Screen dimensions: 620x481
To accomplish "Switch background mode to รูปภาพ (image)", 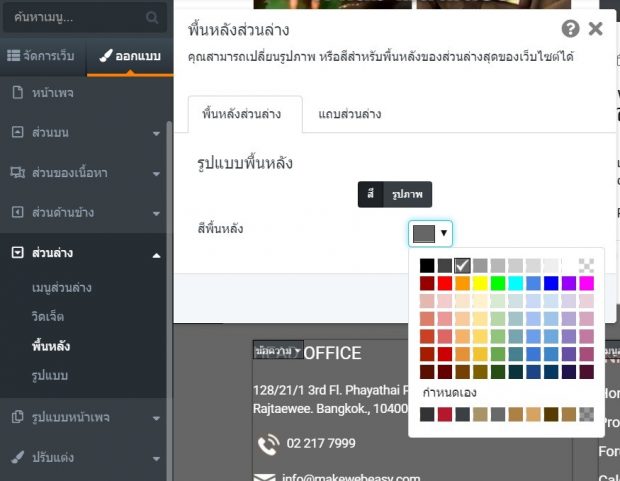I will pyautogui.click(x=406, y=194).
